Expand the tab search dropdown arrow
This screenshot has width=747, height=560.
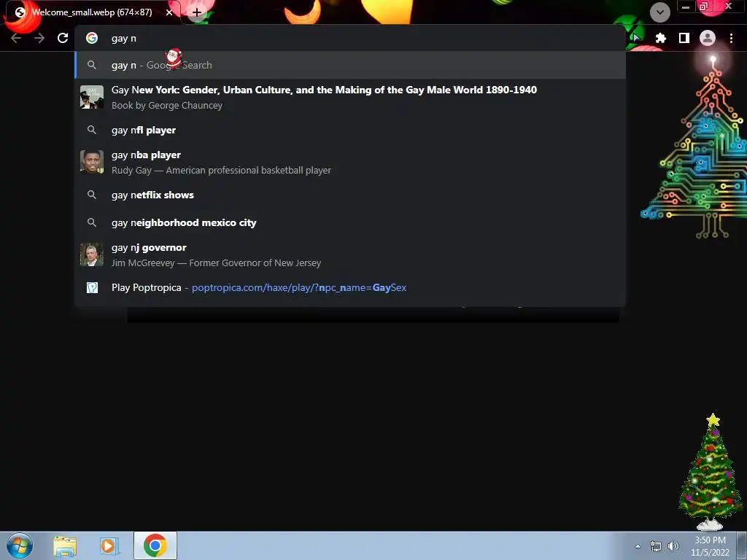coord(659,12)
